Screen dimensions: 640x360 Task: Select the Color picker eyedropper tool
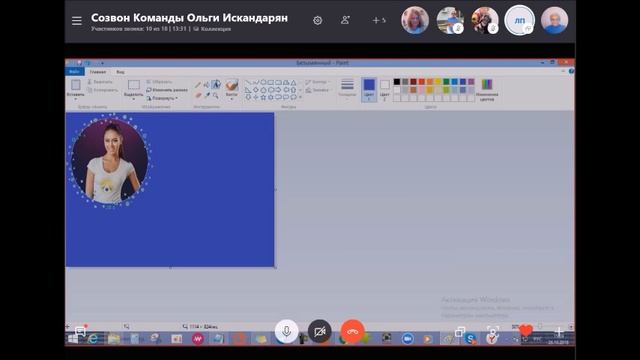(207, 95)
